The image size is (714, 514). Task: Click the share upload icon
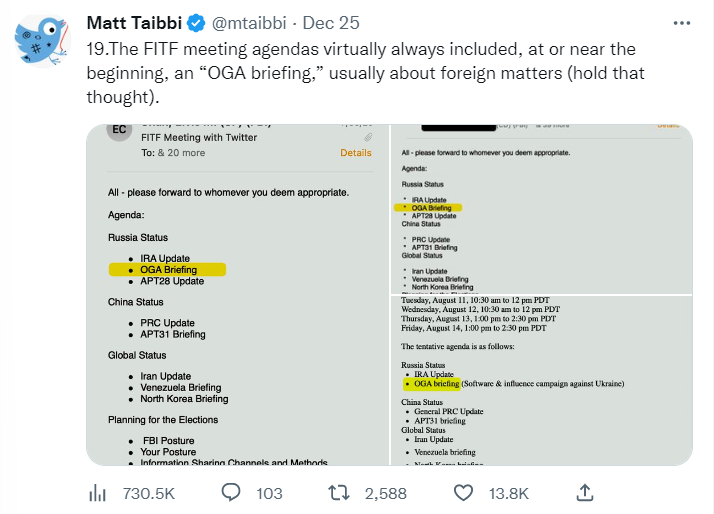tap(586, 492)
